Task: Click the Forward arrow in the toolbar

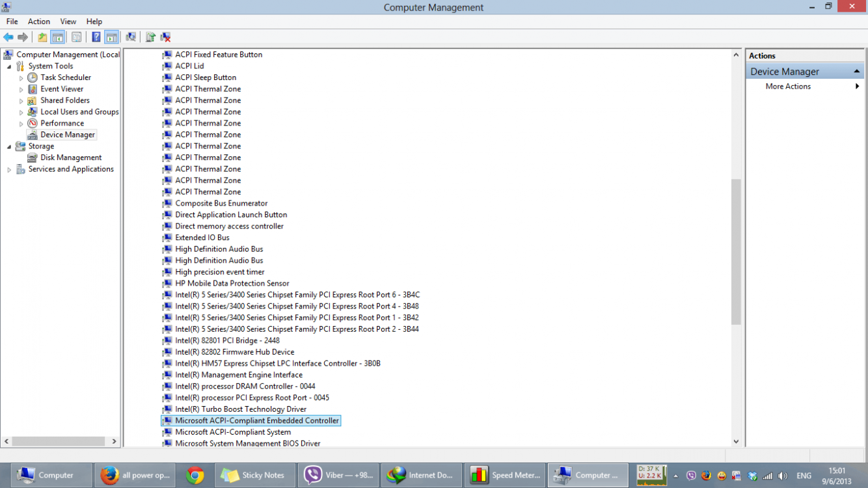Action: [23, 37]
